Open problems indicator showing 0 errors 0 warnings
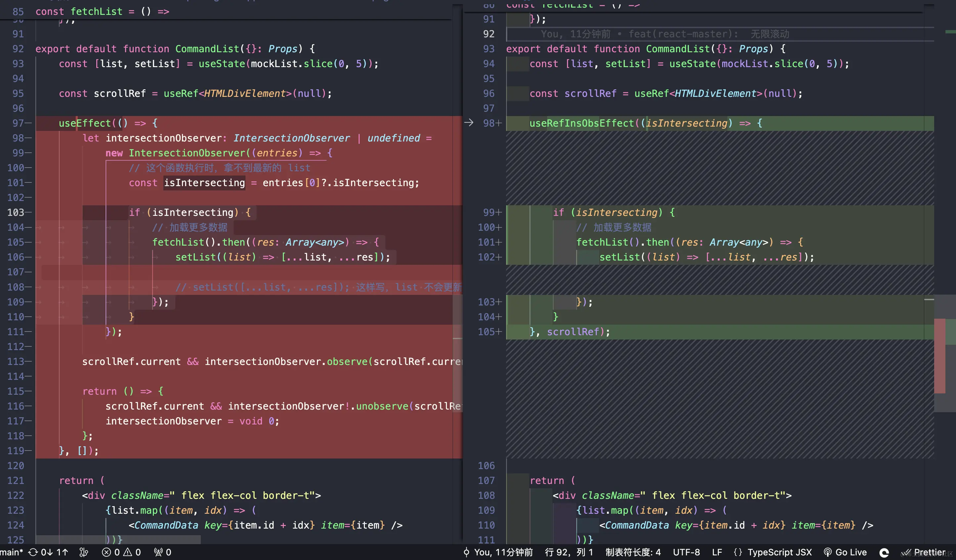Screen dimensions: 956x560 [121, 552]
